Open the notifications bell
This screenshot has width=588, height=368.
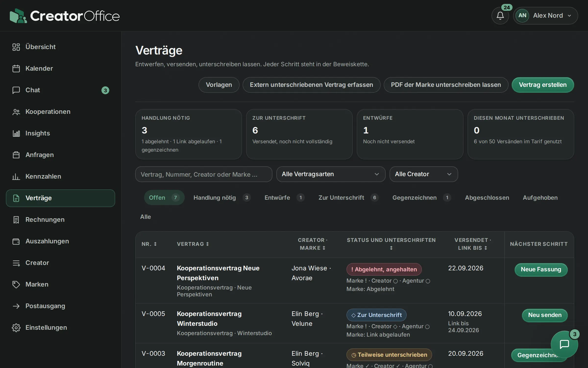(x=500, y=16)
